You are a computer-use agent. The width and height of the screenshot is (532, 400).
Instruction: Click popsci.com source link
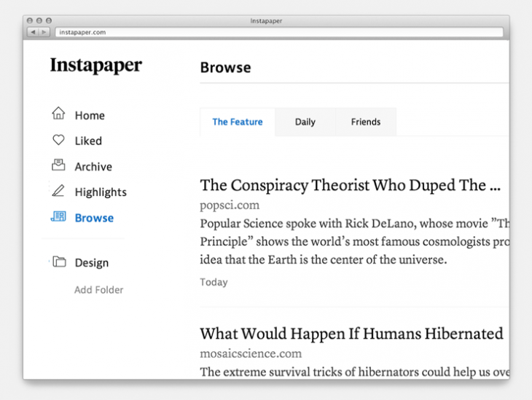(230, 205)
